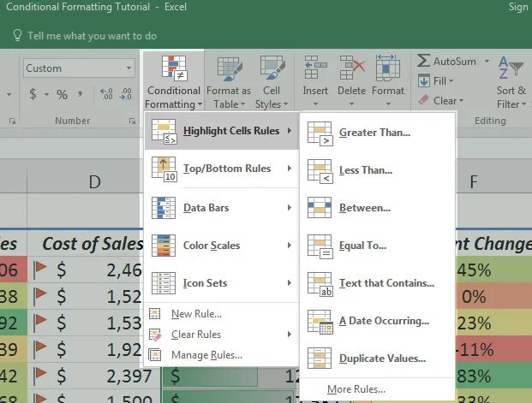The height and width of the screenshot is (403, 532).
Task: Choose A Date Occurring rule
Action: 377,321
